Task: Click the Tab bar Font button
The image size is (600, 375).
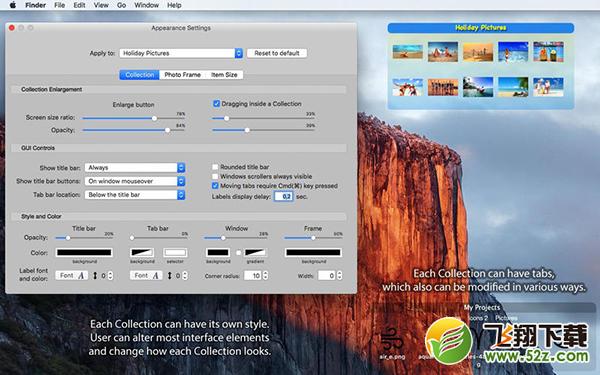Action: [146, 276]
